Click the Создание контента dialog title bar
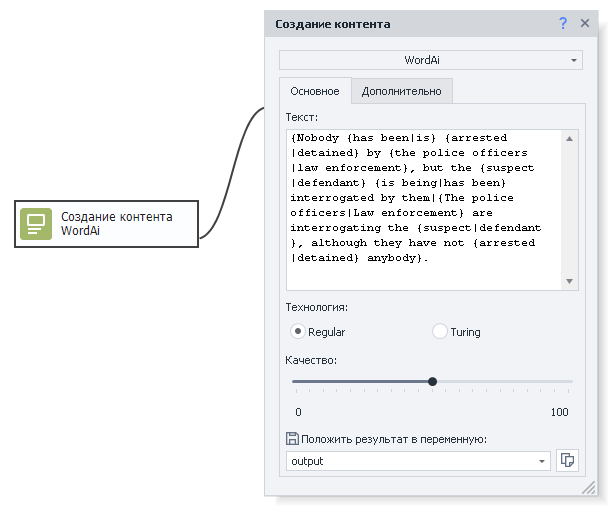 tap(400, 23)
